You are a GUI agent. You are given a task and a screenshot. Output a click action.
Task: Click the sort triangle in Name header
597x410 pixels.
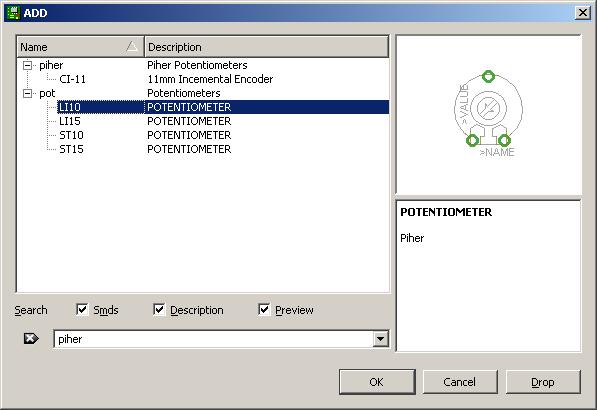point(132,46)
